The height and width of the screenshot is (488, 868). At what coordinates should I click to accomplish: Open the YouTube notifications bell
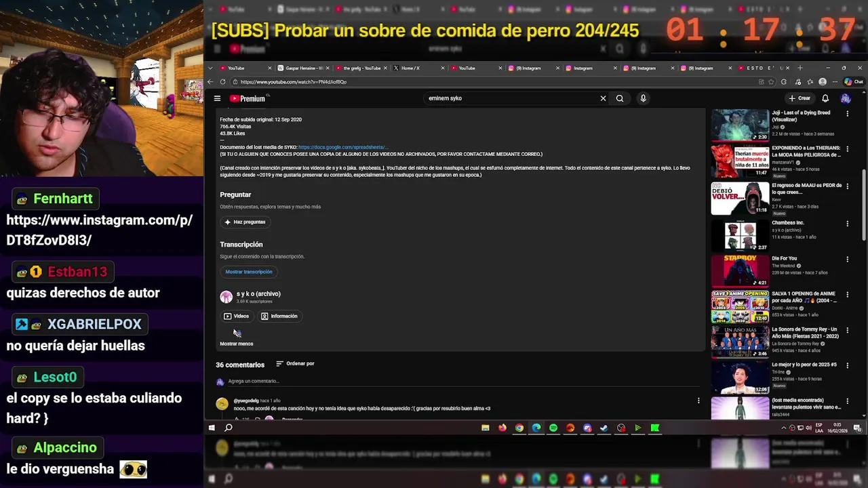(825, 98)
